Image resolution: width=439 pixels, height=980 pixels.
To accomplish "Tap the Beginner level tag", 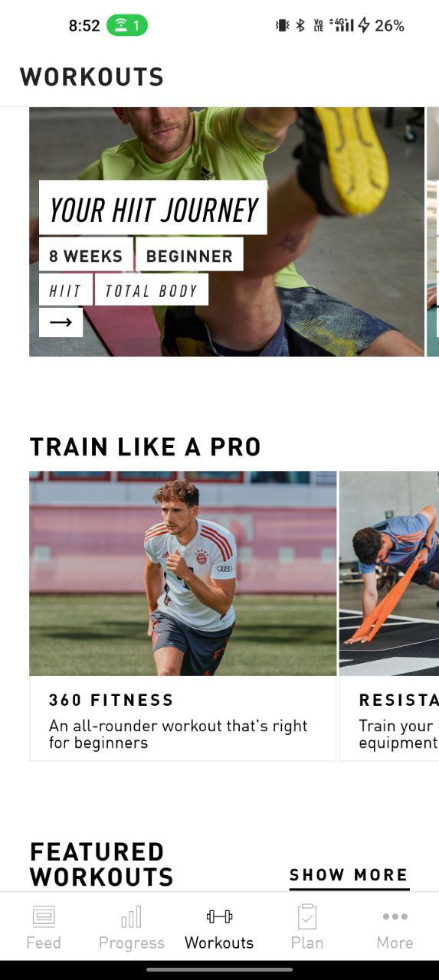I will click(x=189, y=254).
